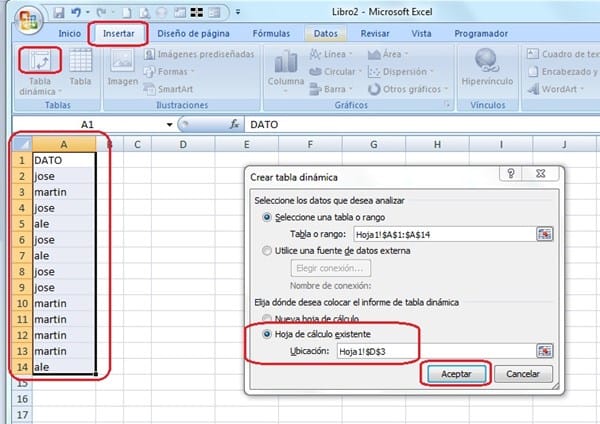Click the Office button logo
The width and height of the screenshot is (600, 424).
click(x=28, y=19)
